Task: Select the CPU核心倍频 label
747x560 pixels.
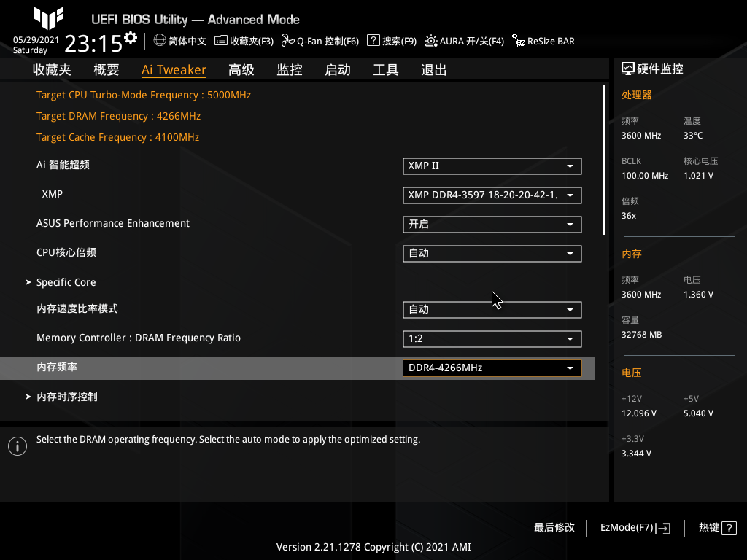Action: [x=66, y=252]
